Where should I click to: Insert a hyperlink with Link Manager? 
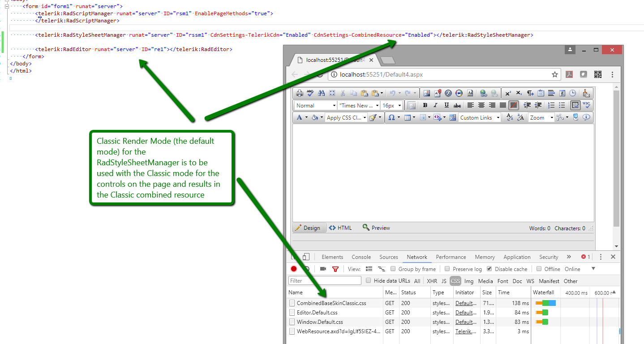tap(483, 93)
